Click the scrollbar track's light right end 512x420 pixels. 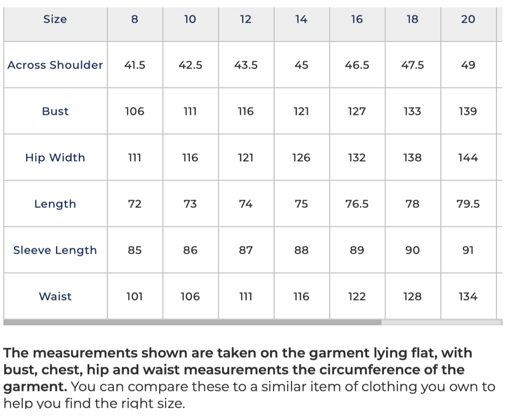(x=442, y=322)
